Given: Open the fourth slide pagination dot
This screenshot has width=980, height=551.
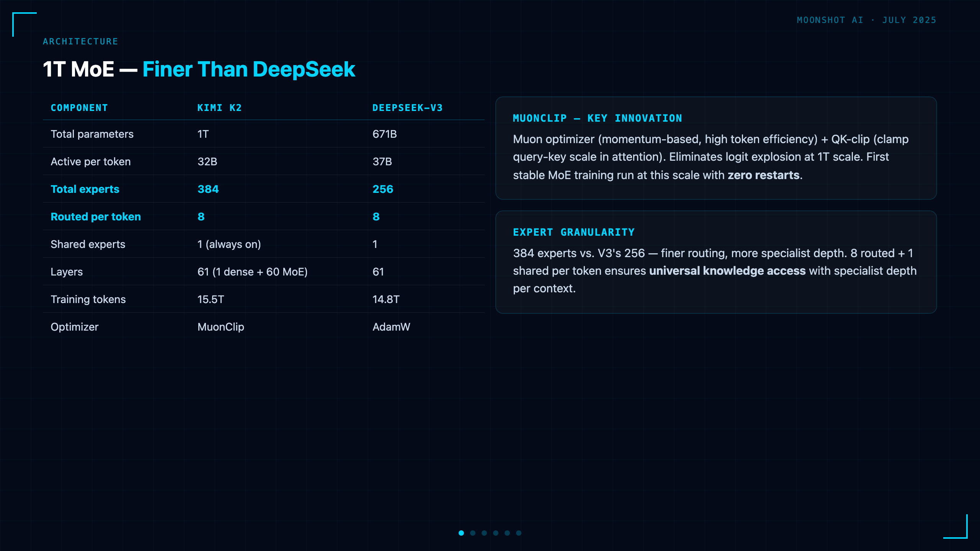Looking at the screenshot, I should (x=496, y=533).
